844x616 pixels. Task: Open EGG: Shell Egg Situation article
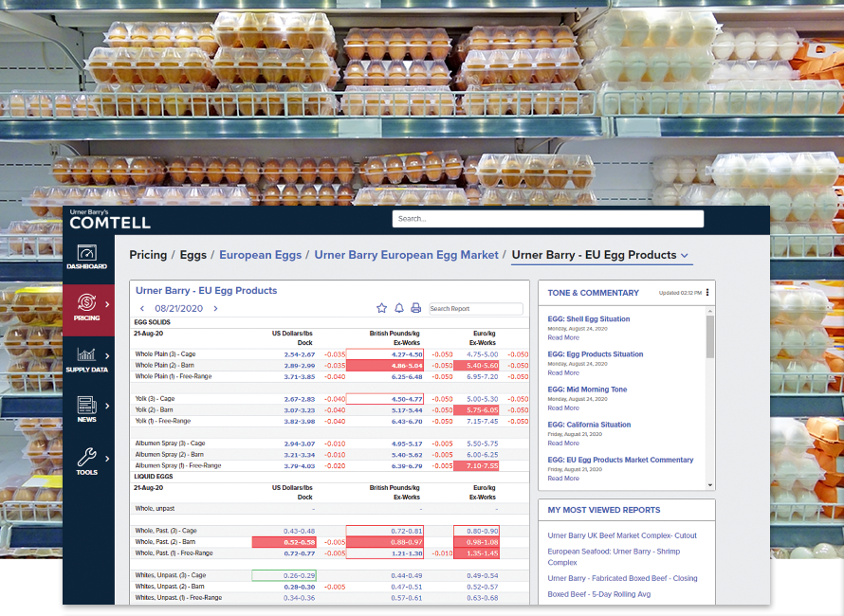pyautogui.click(x=588, y=319)
